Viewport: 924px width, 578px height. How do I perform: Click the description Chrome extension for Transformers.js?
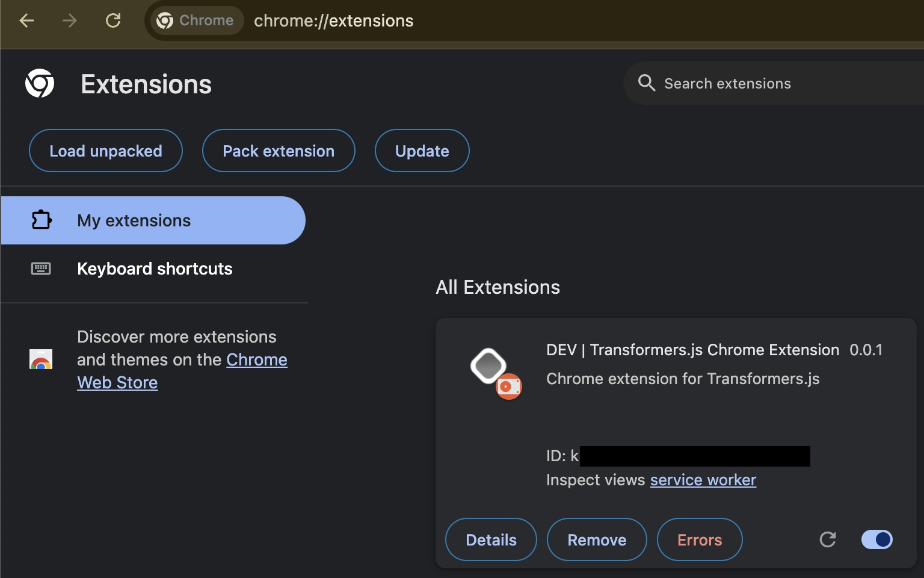(x=683, y=379)
